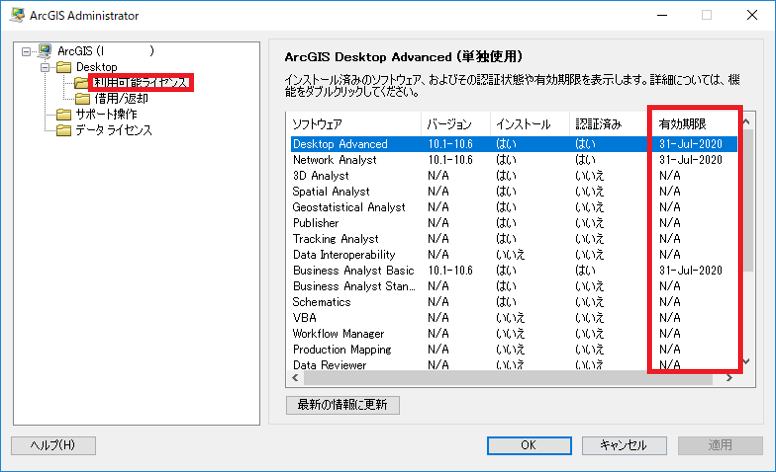This screenshot has width=776, height=472.
Task: Click the データ ライセンス folder icon
Action: [63, 130]
